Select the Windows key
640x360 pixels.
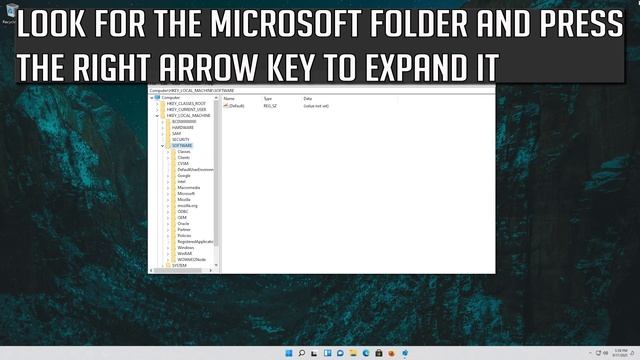tap(186, 248)
